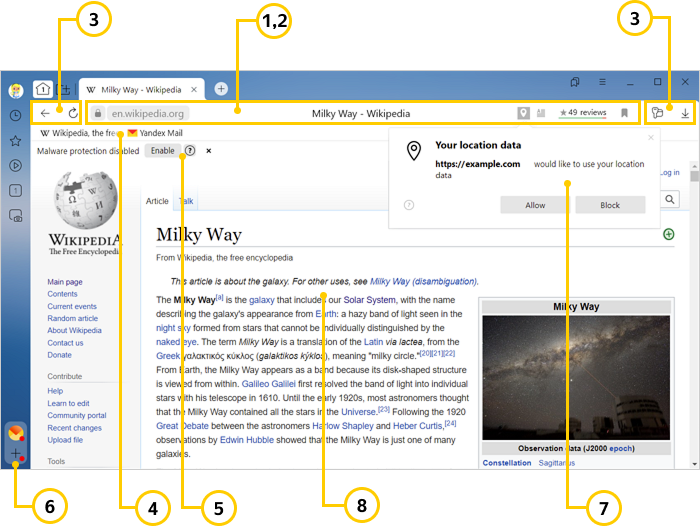700x526 pixels.
Task: Click the site lock icon in the address bar
Action: pyautogui.click(x=98, y=114)
